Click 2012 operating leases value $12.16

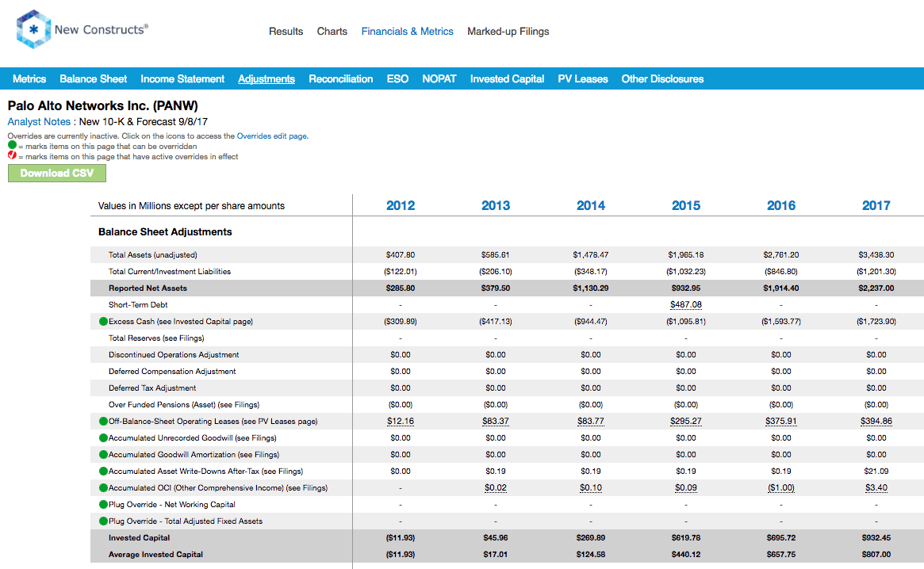tap(401, 421)
